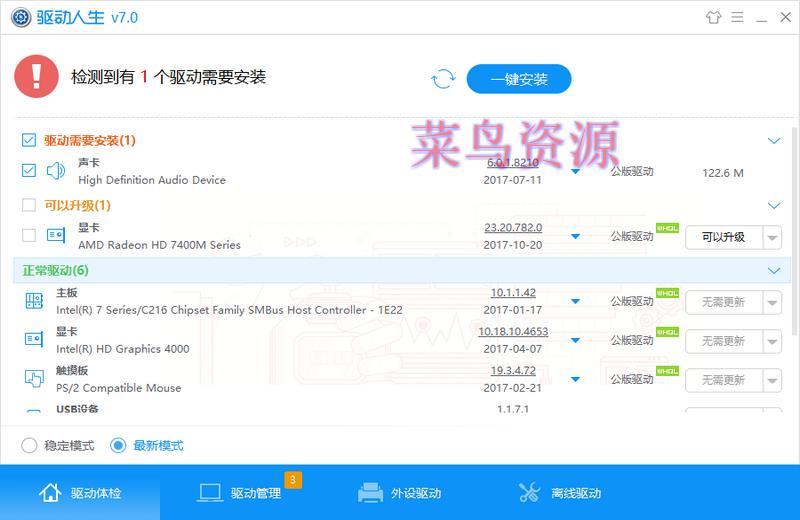This screenshot has height=520, width=800.
Task: Open version dropdown for SMBus Host Controller
Action: coord(576,301)
